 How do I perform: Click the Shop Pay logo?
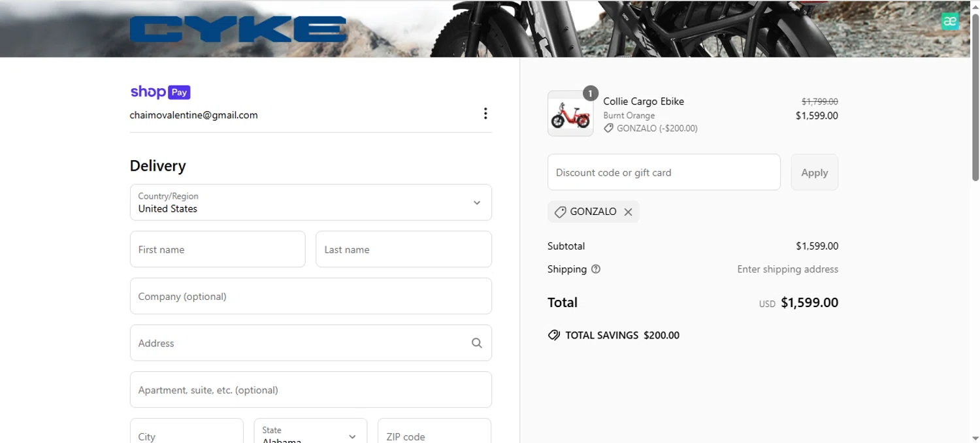click(160, 92)
